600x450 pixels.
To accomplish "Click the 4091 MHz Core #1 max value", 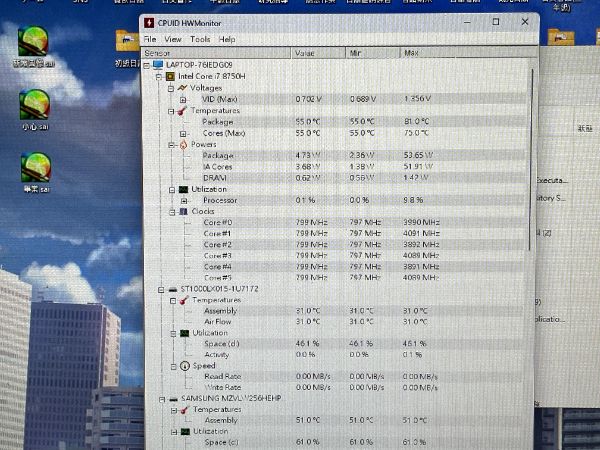I will [421, 233].
